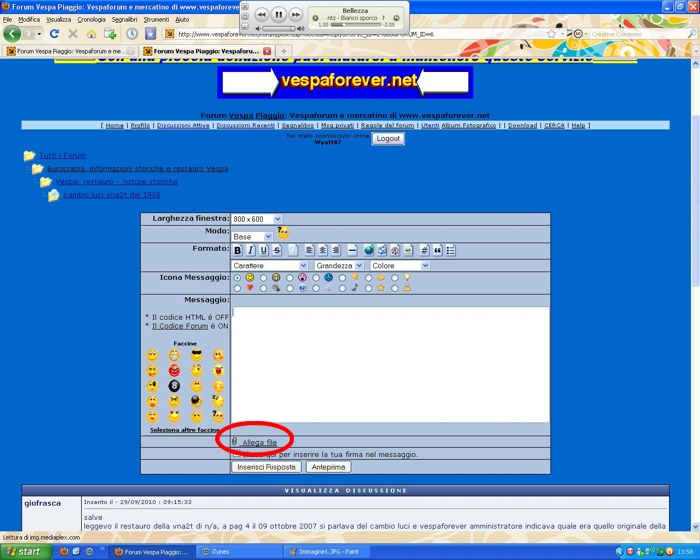Screen dimensions: 700x560
Task: Align message text to the right
Action: (x=336, y=251)
